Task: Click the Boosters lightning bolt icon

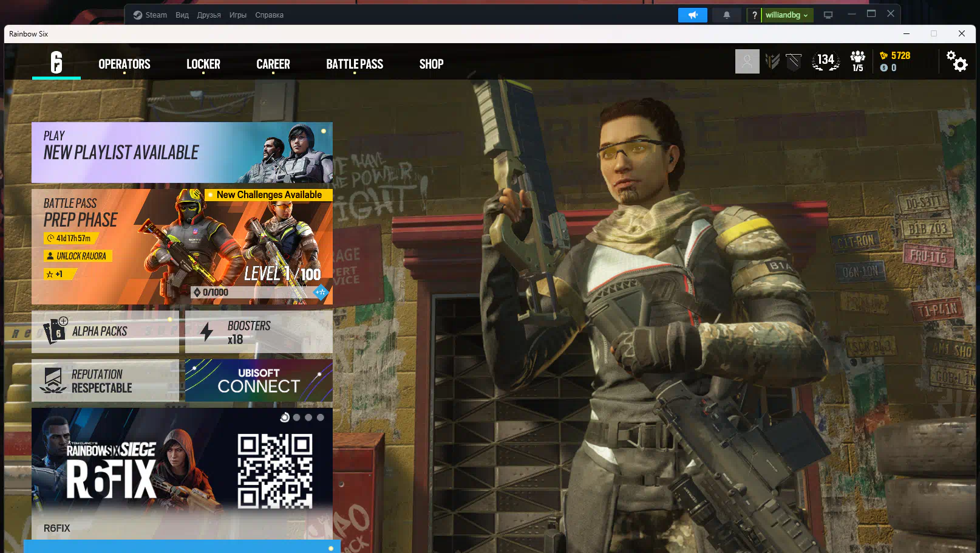Action: (x=206, y=332)
